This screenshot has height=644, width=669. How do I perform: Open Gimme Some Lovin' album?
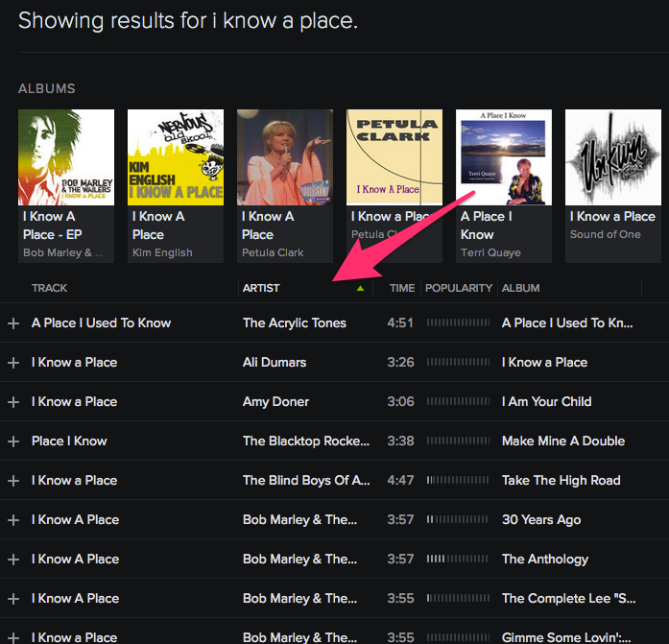[x=565, y=637]
